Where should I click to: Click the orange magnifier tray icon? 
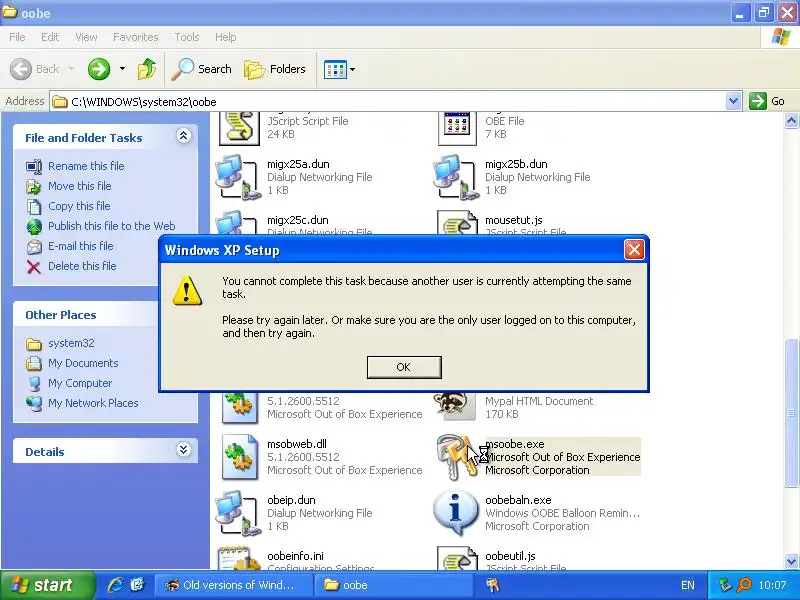744,585
